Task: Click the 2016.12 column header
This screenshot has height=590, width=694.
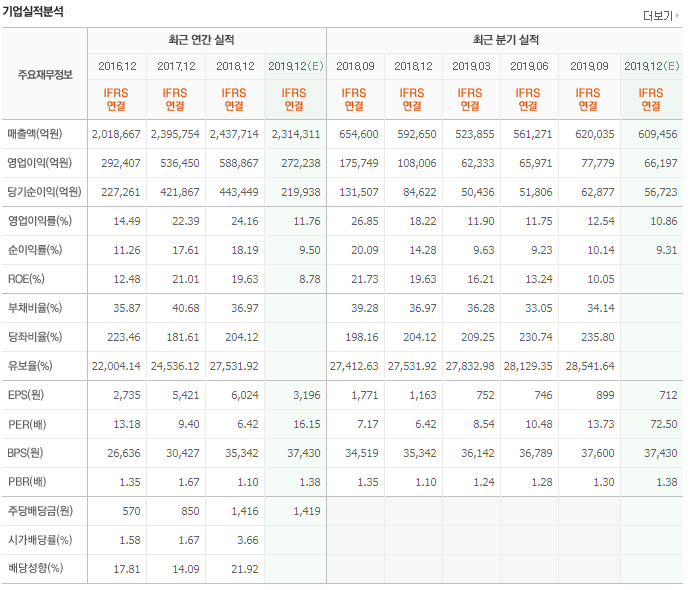Action: (117, 66)
